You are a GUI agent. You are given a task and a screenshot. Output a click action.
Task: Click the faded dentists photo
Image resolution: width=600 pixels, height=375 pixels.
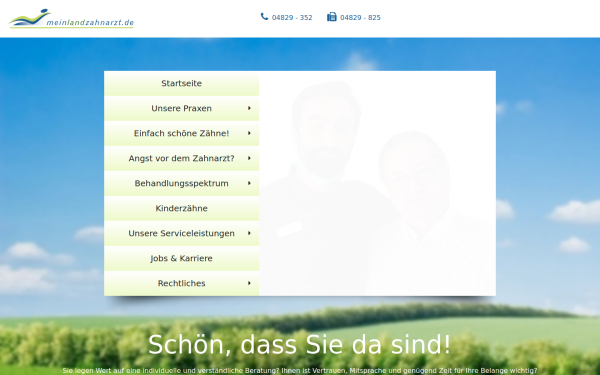[x=377, y=183]
